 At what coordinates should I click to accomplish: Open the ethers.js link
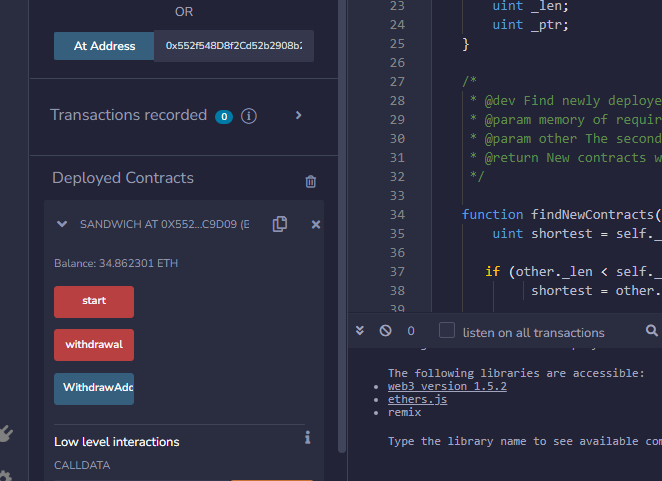pos(417,399)
